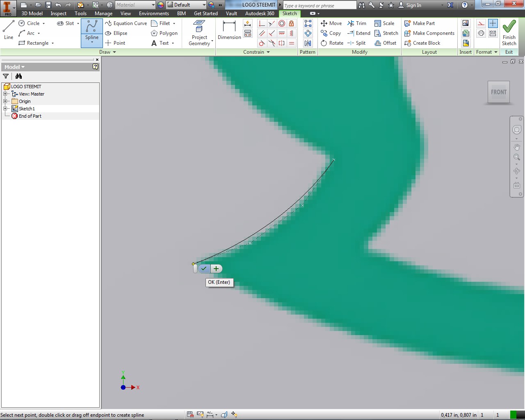
Task: Toggle snap to grid in status bar
Action: (x=190, y=415)
